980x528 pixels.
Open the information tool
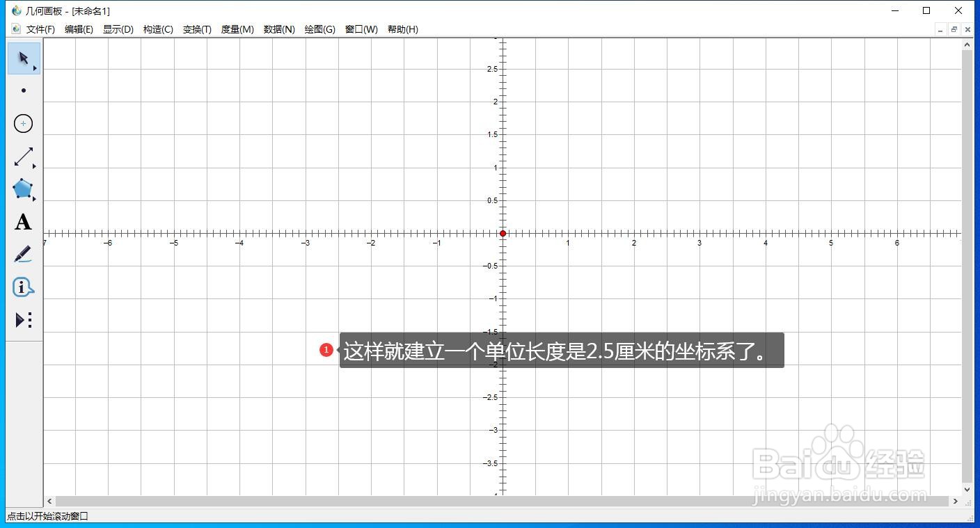pos(23,286)
